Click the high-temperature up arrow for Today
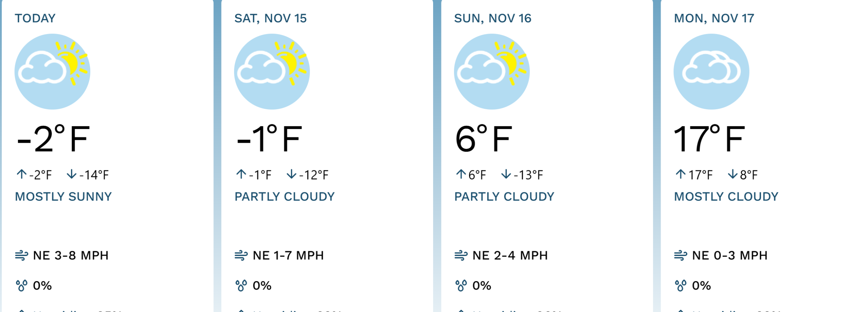 pos(21,174)
